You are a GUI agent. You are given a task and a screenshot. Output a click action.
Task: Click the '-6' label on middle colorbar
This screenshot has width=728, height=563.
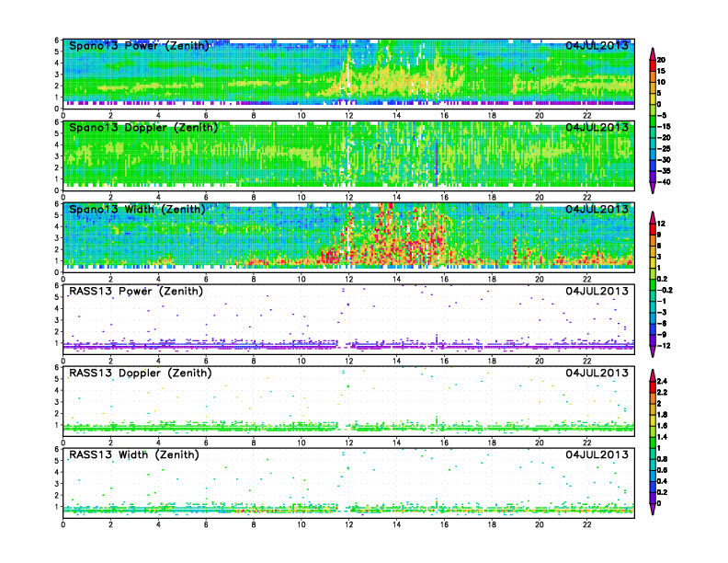662,324
